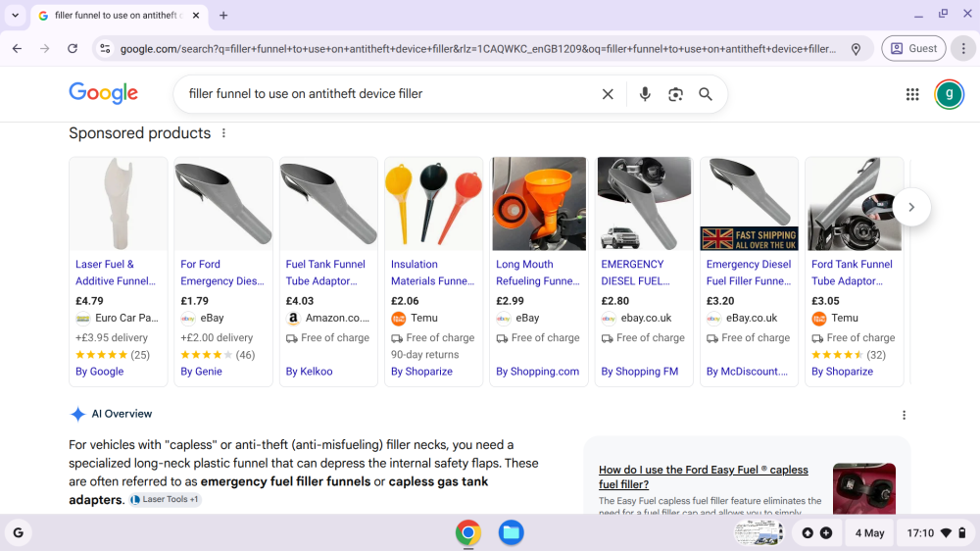Image resolution: width=980 pixels, height=551 pixels.
Task: Click the notification indicator icons in shelf
Action: point(817,533)
